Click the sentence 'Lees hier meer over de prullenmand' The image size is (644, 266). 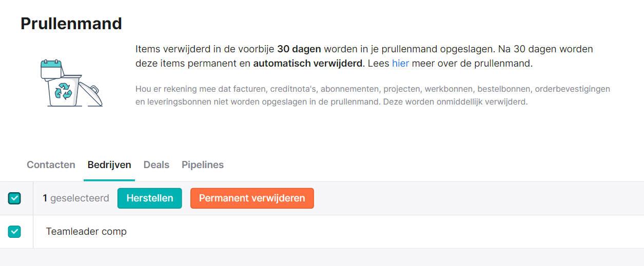pyautogui.click(x=451, y=64)
